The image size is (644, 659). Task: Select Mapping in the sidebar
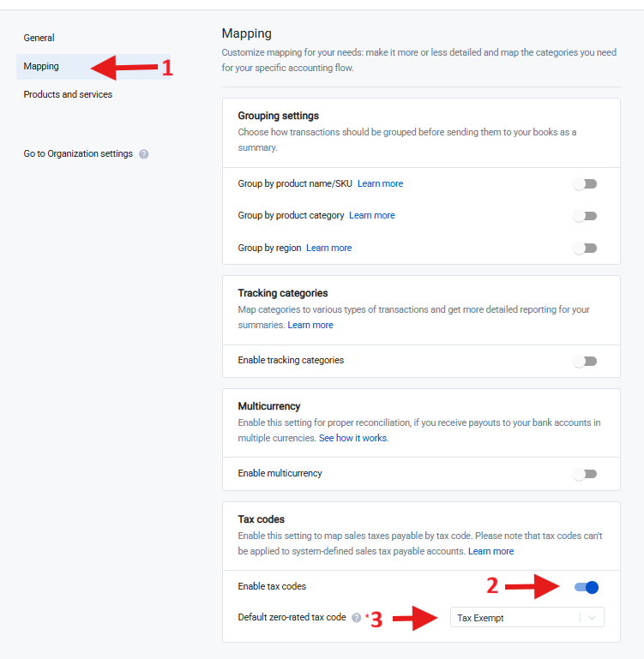click(41, 66)
